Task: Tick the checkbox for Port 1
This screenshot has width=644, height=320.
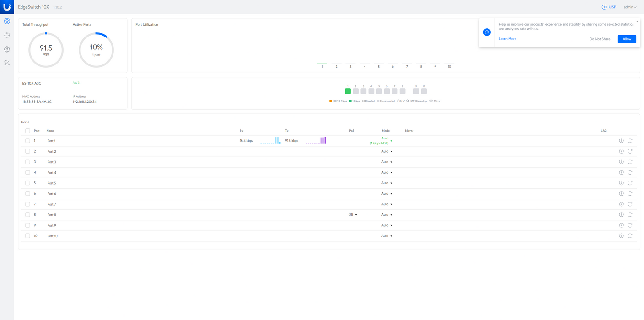Action: [27, 141]
